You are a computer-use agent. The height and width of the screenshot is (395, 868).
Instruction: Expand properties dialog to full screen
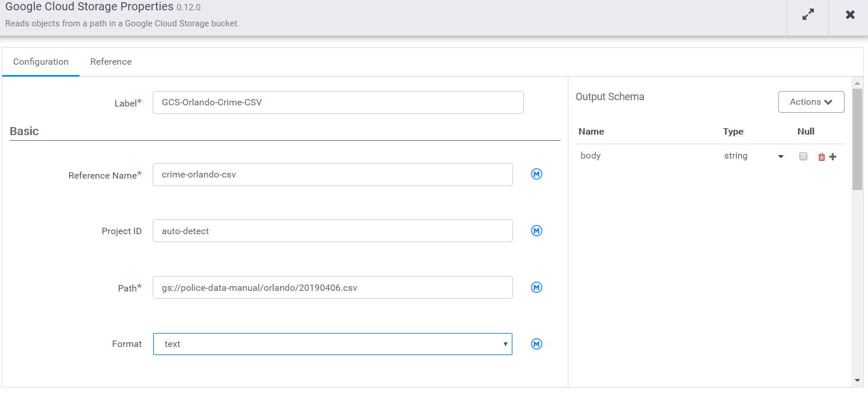click(x=808, y=15)
